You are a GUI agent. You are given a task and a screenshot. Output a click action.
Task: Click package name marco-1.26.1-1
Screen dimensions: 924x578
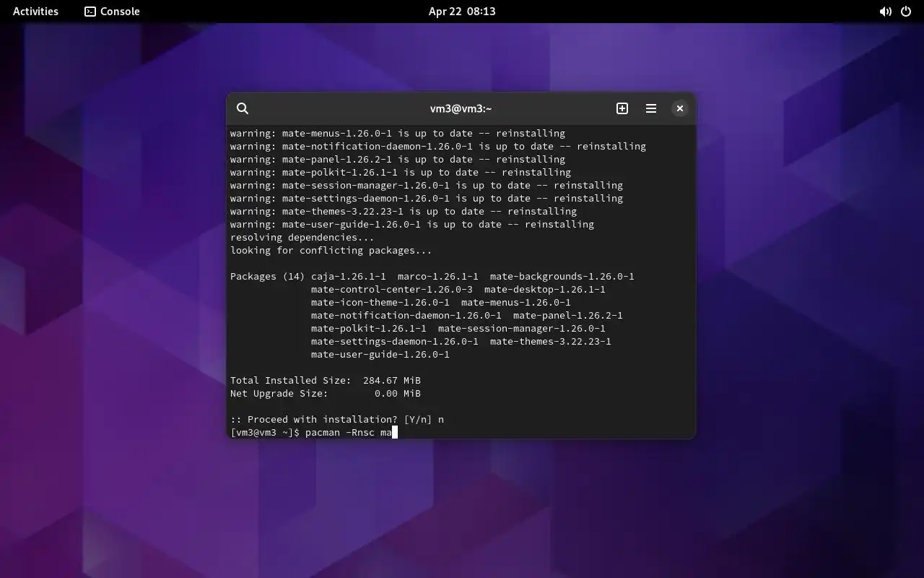pyautogui.click(x=438, y=277)
